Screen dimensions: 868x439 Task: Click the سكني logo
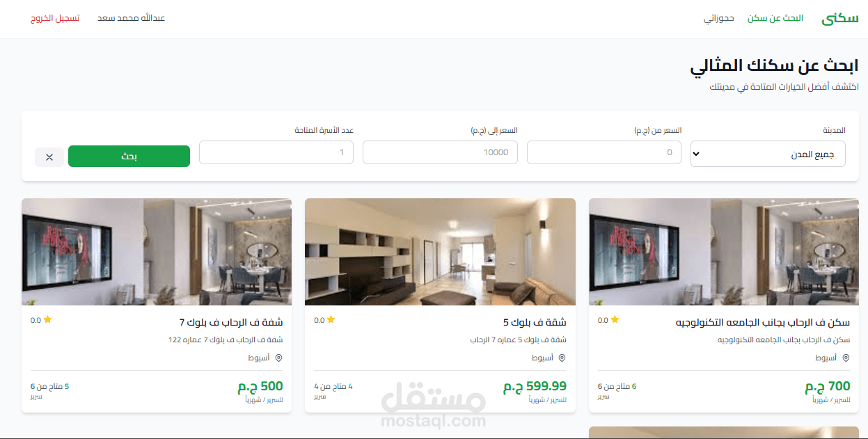point(839,18)
